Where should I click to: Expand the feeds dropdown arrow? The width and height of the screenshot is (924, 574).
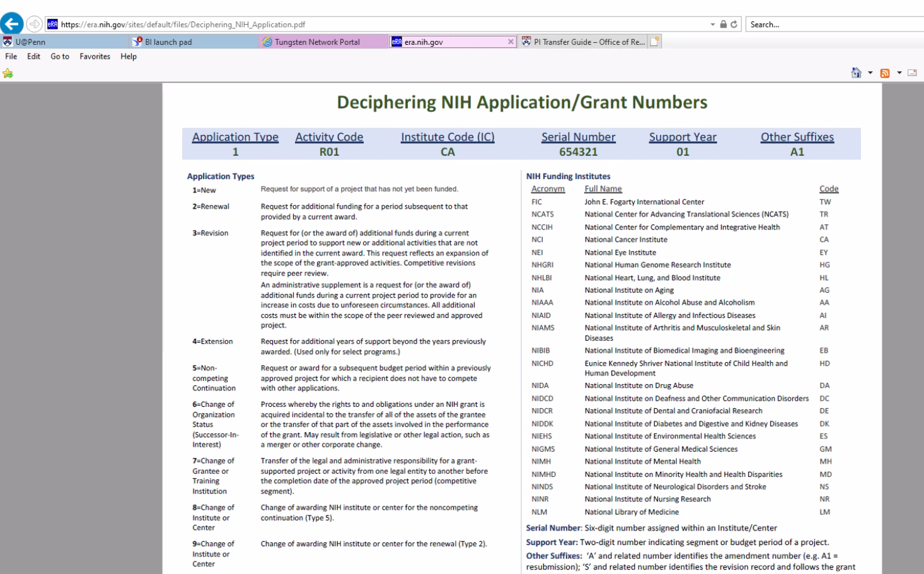[x=899, y=73]
